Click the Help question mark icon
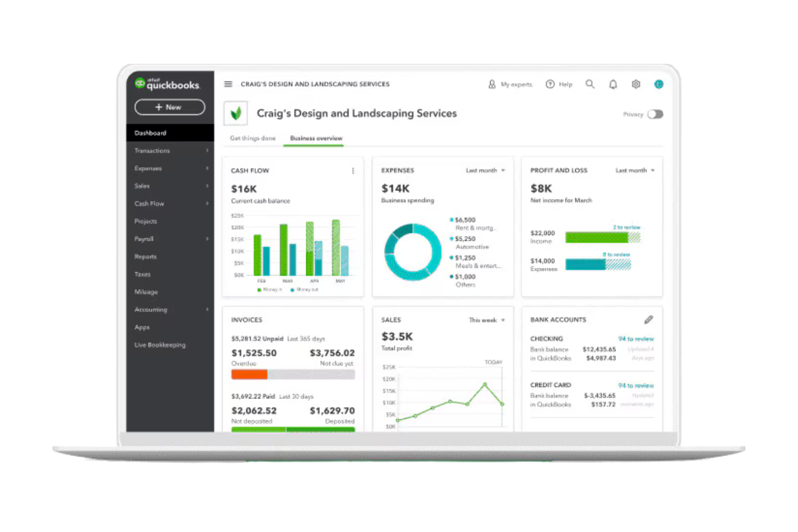 (x=550, y=84)
